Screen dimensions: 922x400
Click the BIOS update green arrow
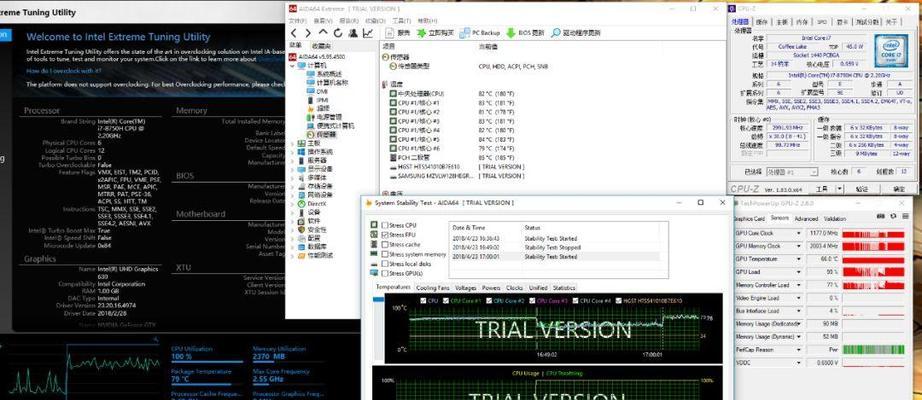510,33
